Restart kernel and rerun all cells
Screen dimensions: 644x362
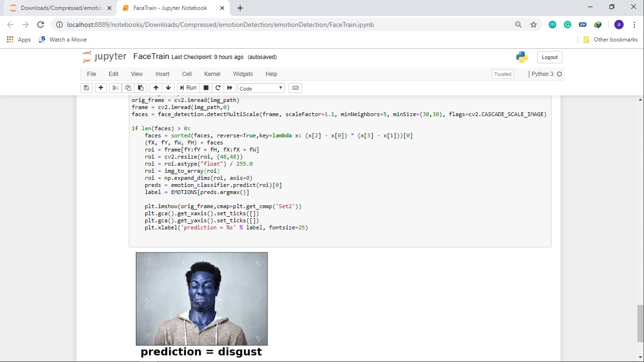[x=230, y=88]
